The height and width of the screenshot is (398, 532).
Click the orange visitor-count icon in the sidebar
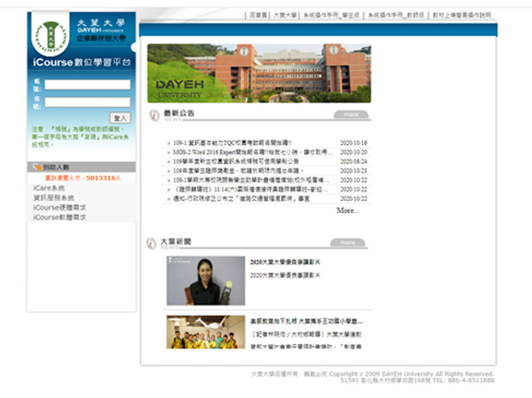(37, 167)
